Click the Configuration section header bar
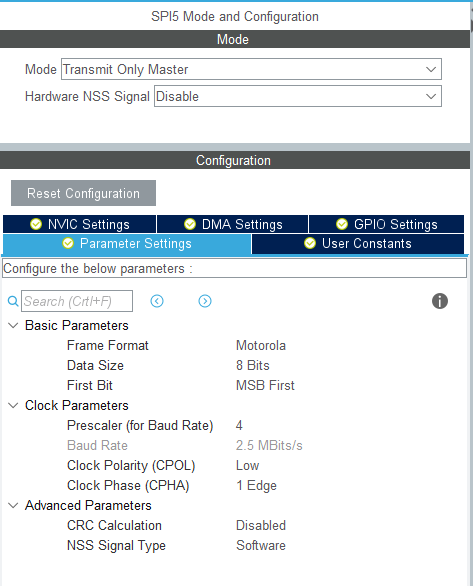This screenshot has width=473, height=586. coord(235,160)
